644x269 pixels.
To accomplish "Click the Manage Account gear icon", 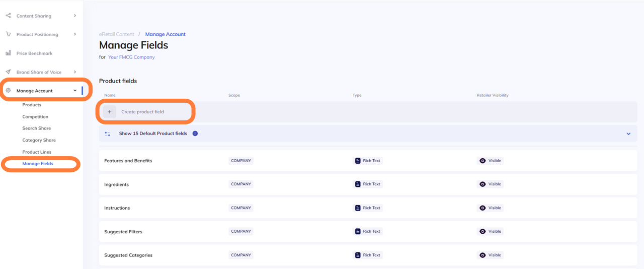I will tap(8, 91).
